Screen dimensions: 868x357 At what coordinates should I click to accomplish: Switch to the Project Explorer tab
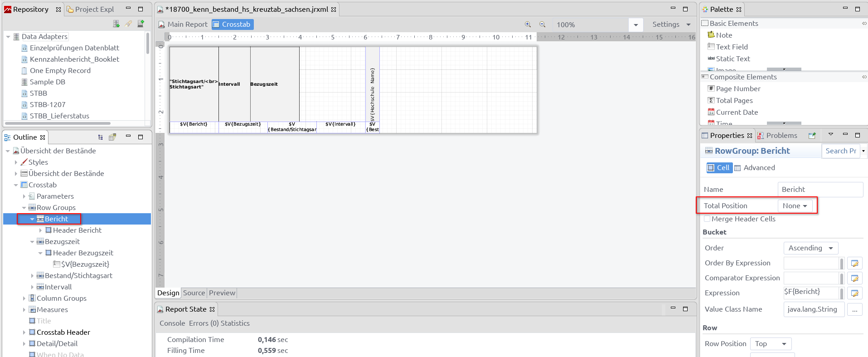tap(90, 9)
